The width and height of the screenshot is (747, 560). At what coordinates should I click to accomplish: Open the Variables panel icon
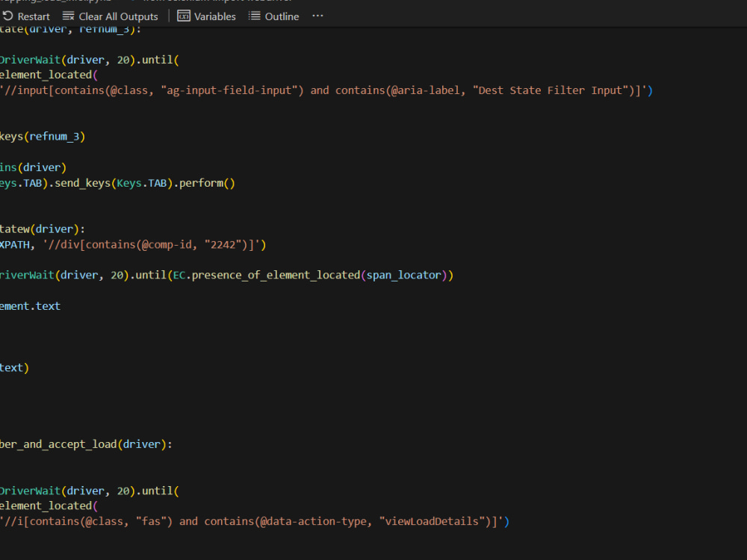(x=184, y=16)
